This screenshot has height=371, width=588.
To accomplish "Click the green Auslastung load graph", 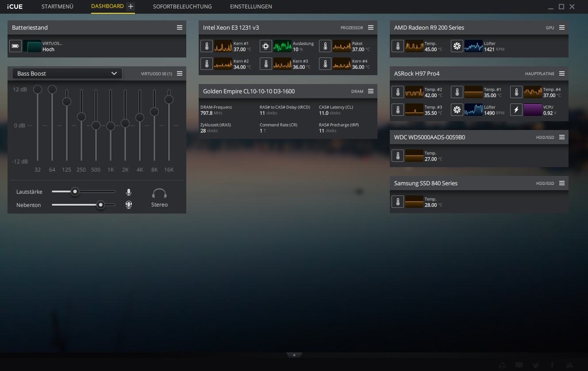I will point(282,46).
